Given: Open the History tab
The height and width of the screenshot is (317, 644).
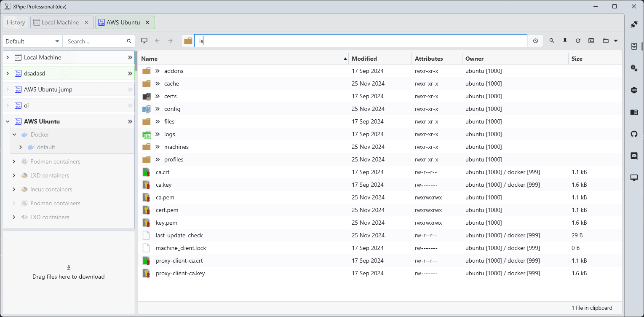Looking at the screenshot, I should [x=16, y=22].
